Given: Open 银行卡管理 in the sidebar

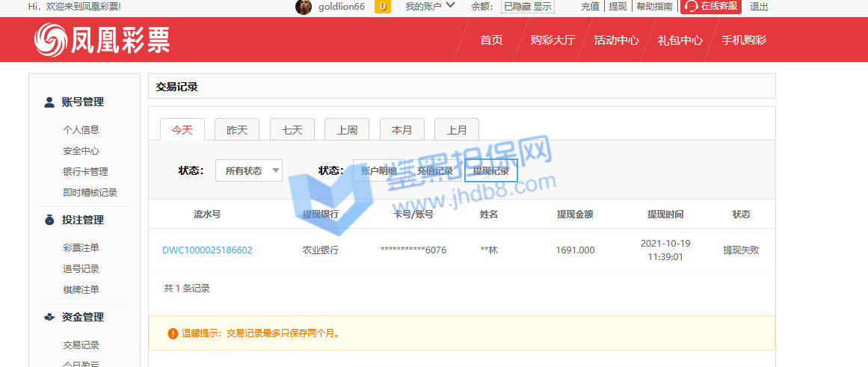Looking at the screenshot, I should 85,172.
